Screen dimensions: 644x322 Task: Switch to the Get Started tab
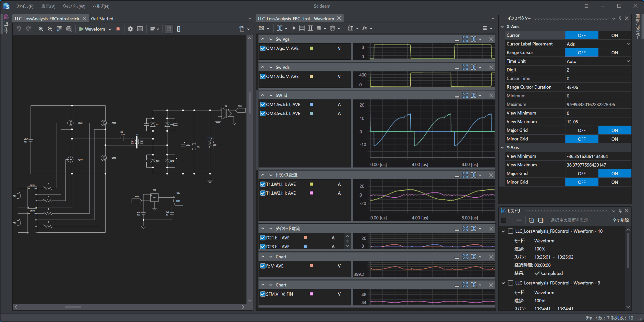point(102,19)
